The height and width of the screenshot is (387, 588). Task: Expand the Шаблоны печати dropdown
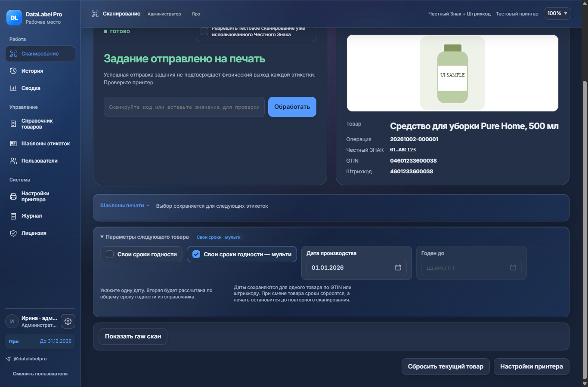click(x=125, y=206)
